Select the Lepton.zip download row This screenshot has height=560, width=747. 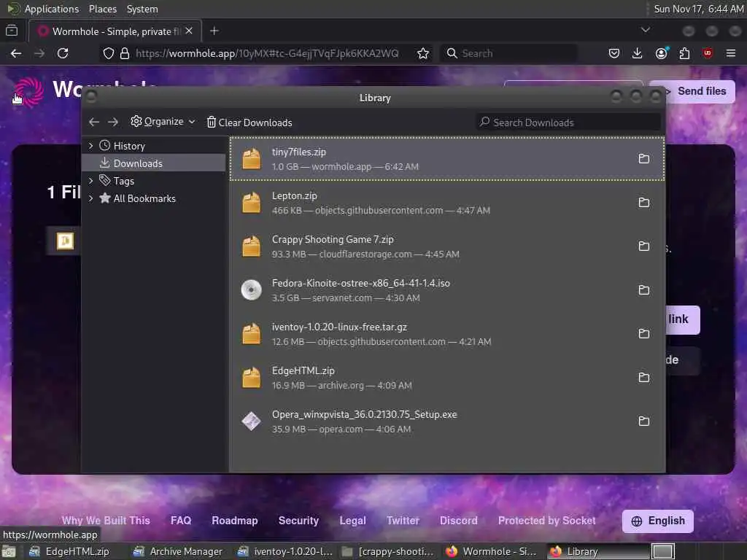(447, 203)
